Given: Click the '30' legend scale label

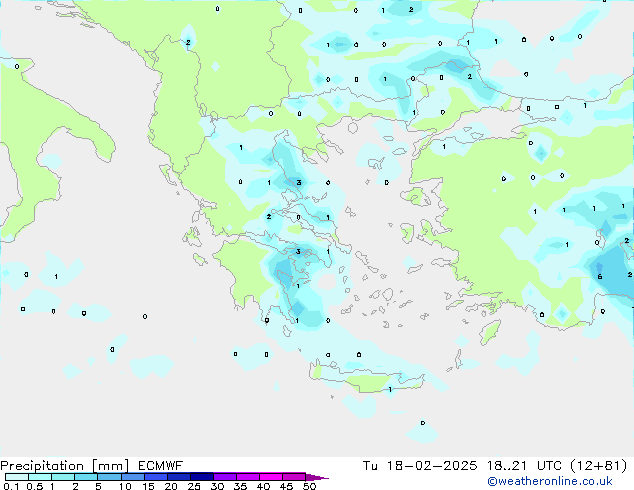Looking at the screenshot, I should pyautogui.click(x=217, y=486).
